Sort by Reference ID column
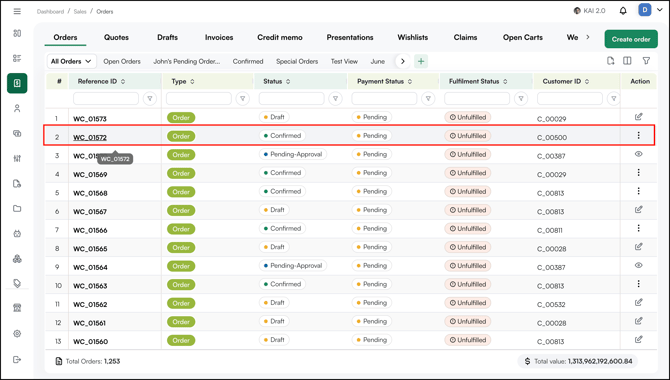Image resolution: width=670 pixels, height=380 pixels. click(x=123, y=81)
